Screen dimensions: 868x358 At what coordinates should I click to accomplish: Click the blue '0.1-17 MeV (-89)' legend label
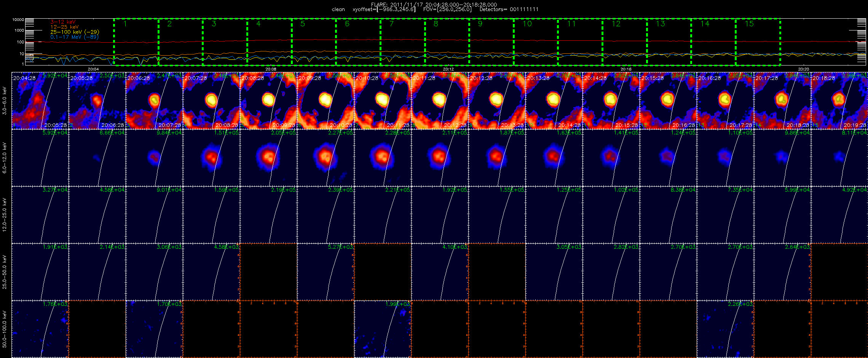tap(74, 37)
